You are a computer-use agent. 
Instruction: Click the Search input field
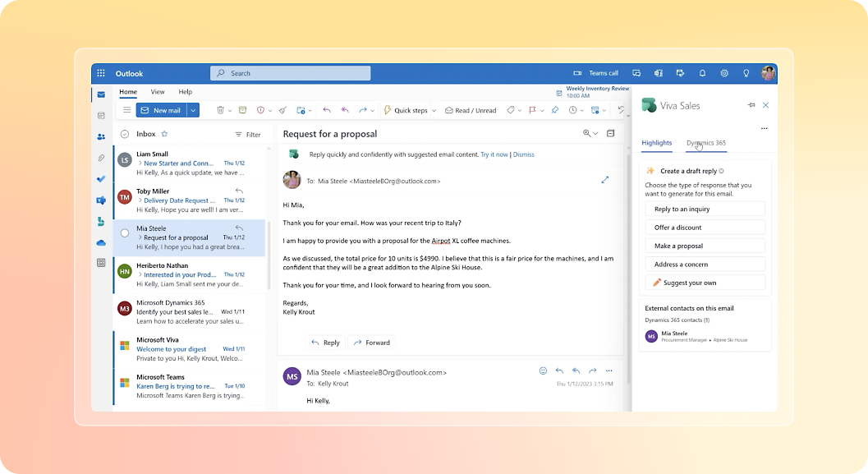coord(290,73)
